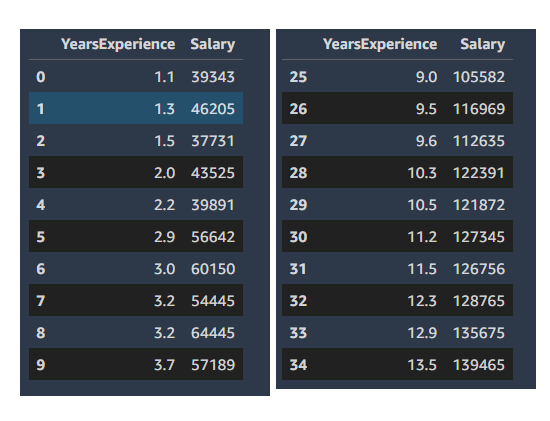
Task: Select row index 6 with salary 60150
Action: [x=136, y=269]
